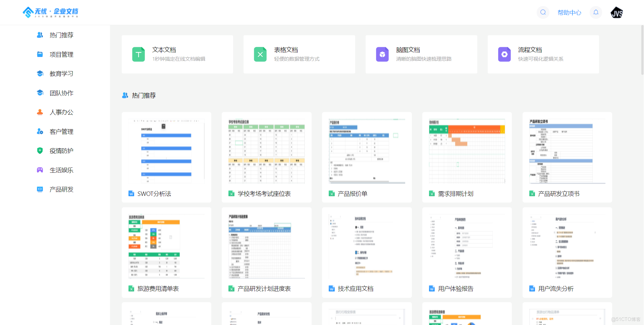
Task: Click the 客户管理 sidebar icon
Action: click(40, 131)
